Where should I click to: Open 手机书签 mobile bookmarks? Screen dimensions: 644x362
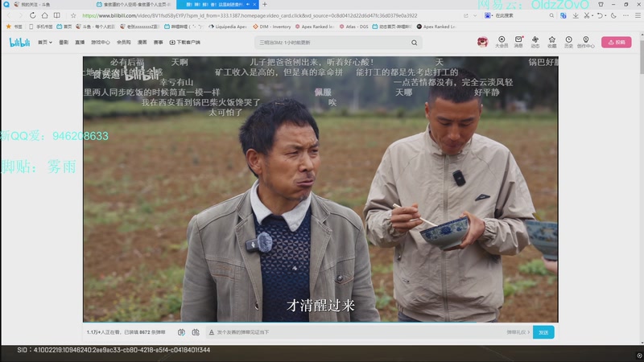click(41, 27)
